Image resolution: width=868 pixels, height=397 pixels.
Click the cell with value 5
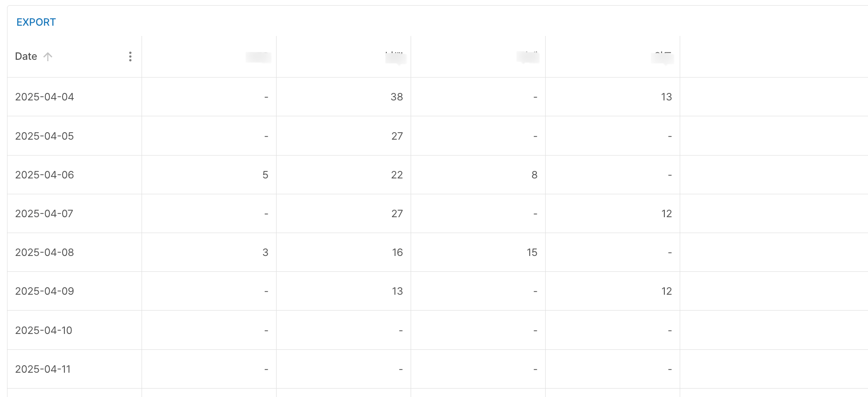pyautogui.click(x=265, y=175)
